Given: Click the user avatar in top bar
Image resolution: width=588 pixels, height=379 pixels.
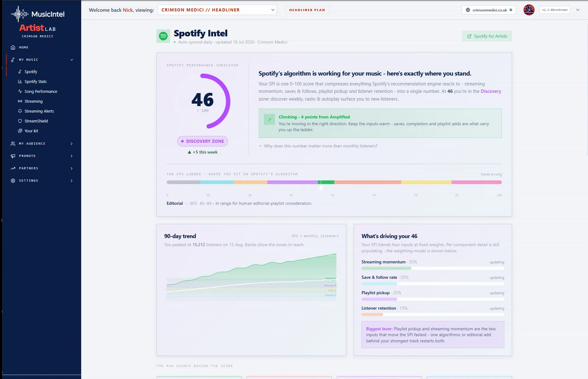Looking at the screenshot, I should [529, 10].
